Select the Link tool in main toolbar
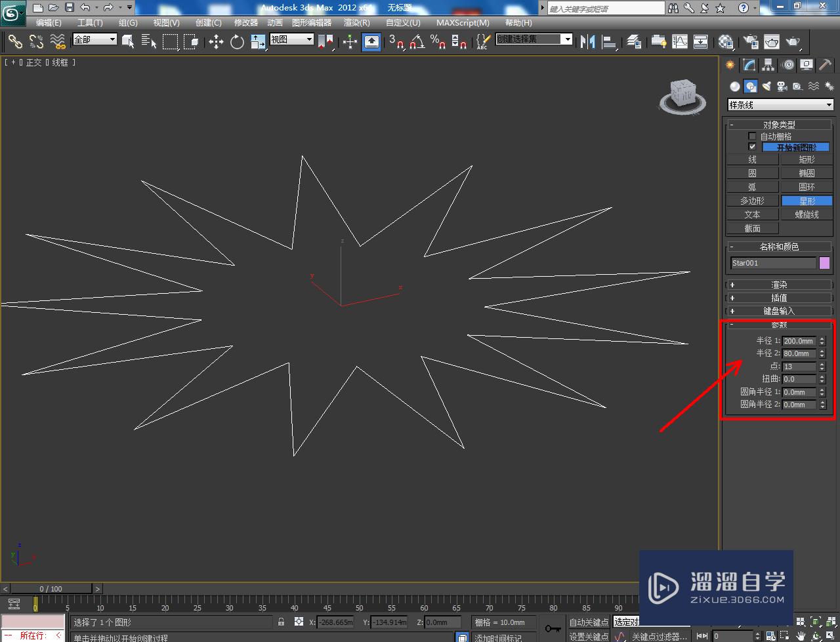Viewport: 840px width, 642px height. [x=15, y=41]
